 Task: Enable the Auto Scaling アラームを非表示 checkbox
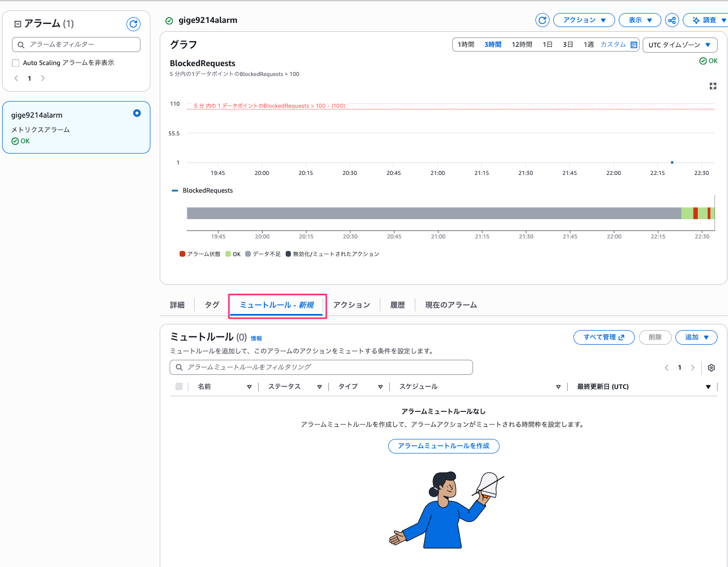[x=15, y=62]
